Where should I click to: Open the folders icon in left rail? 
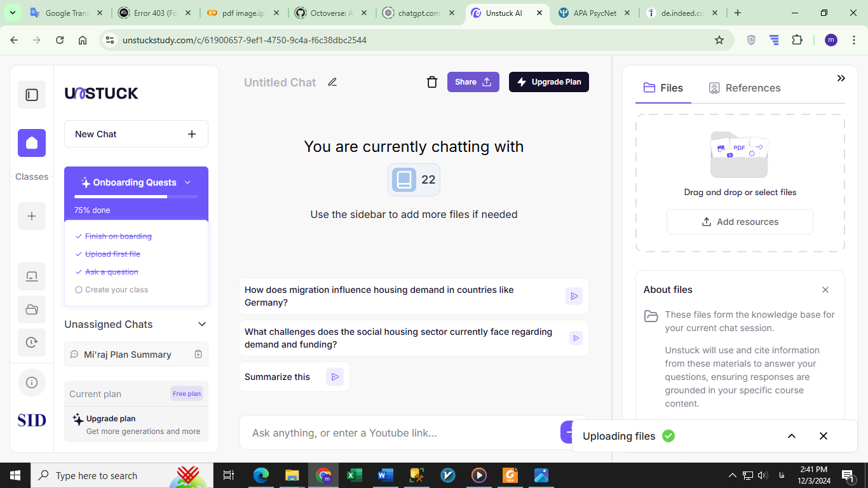click(x=32, y=309)
